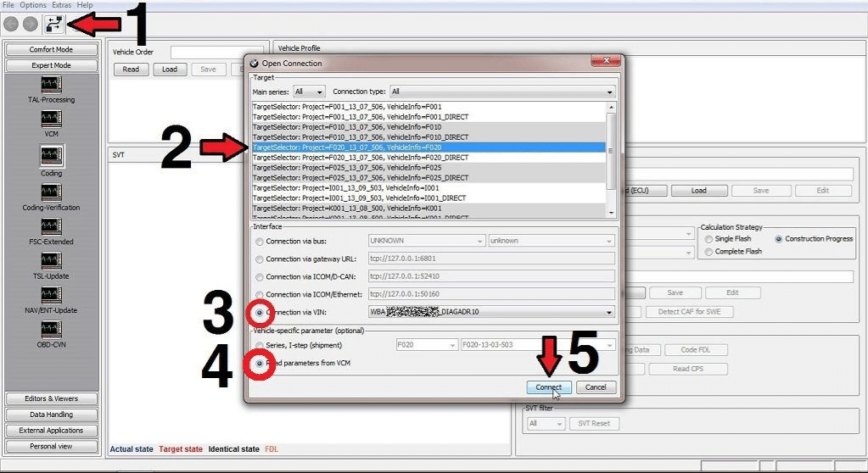Click the connect toolbar icon
Image resolution: width=868 pixels, height=473 pixels.
click(54, 24)
